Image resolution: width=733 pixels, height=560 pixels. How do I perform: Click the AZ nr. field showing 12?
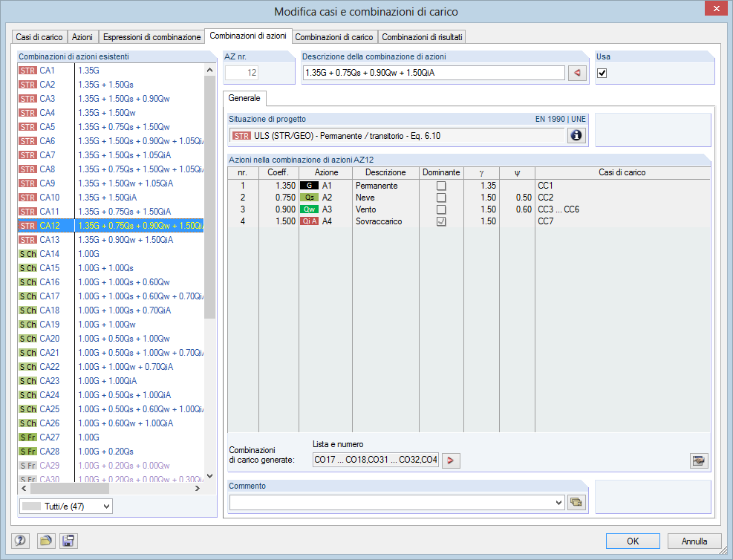[x=241, y=73]
